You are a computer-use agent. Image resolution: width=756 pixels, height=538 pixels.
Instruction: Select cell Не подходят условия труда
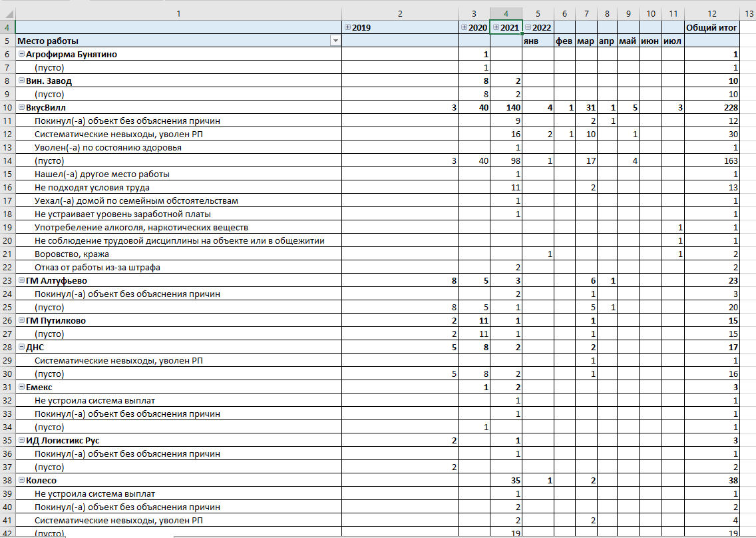[178, 188]
